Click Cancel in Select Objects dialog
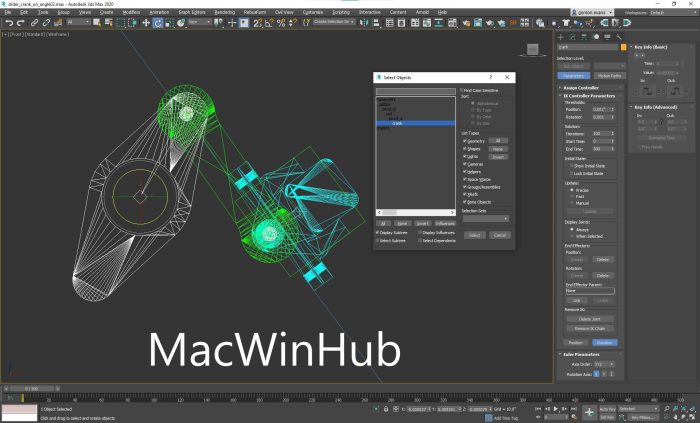This screenshot has width=700, height=423. [500, 235]
